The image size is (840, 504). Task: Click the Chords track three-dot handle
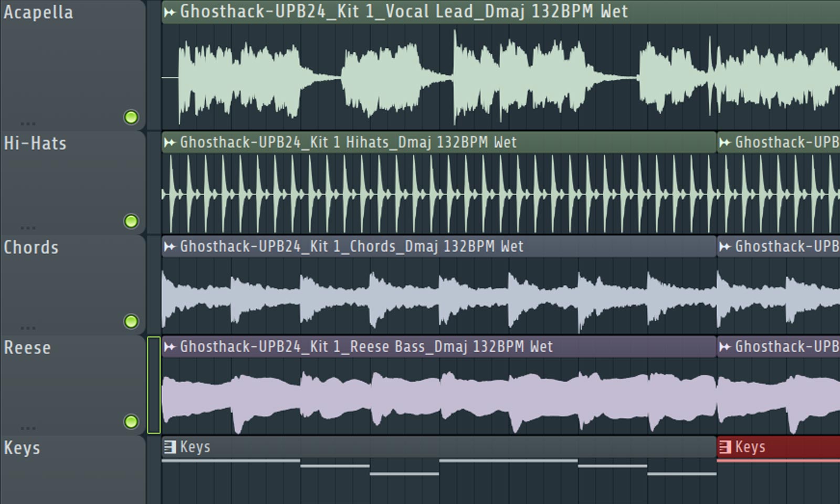pos(28,328)
